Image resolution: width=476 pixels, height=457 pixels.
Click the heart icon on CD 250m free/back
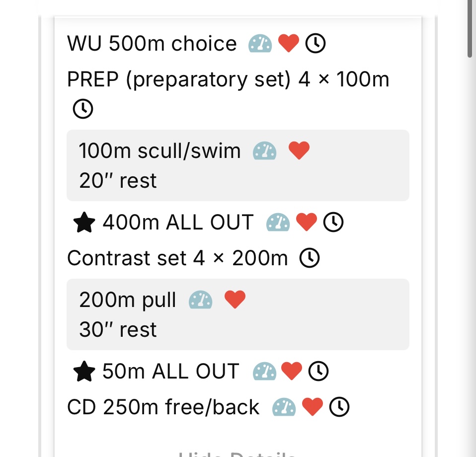[313, 407]
